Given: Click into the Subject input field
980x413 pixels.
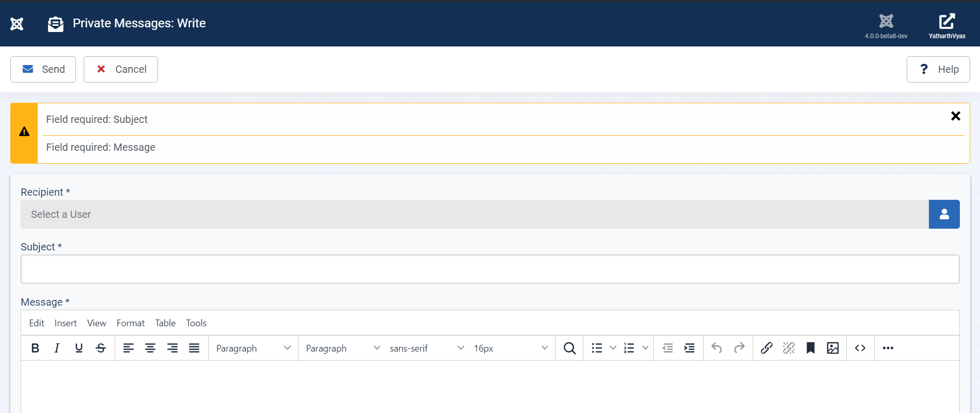Looking at the screenshot, I should [490, 269].
